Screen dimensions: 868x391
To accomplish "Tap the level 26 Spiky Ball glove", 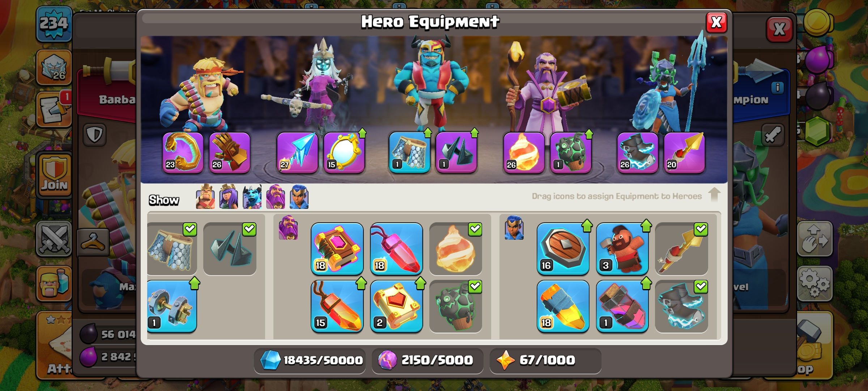I will point(230,152).
